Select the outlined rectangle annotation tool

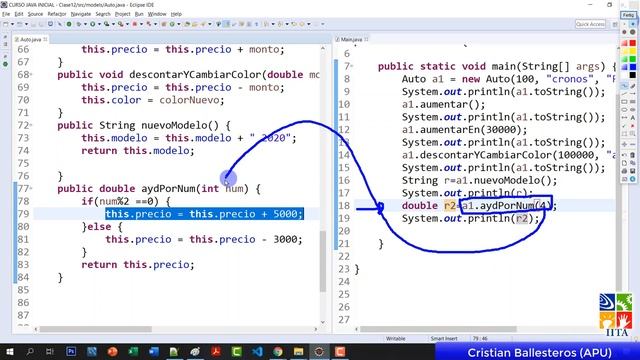pyautogui.click(x=624, y=101)
